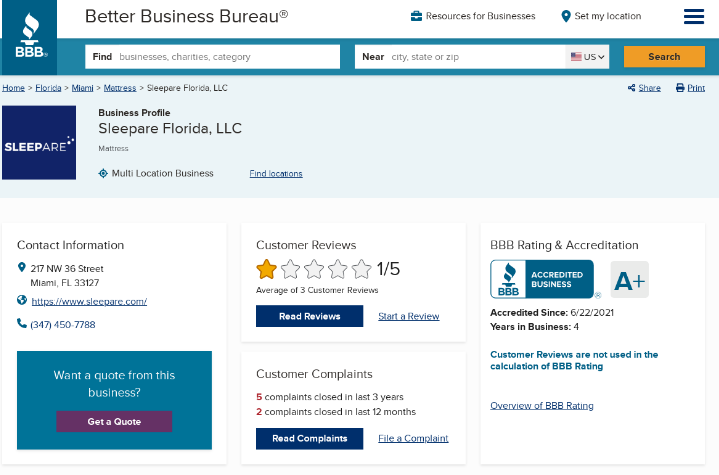Go to Home breadcrumb
The image size is (719, 475).
pos(13,88)
